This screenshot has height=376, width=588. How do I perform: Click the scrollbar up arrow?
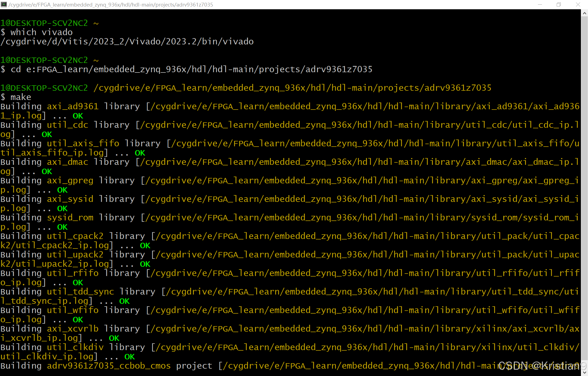(x=584, y=13)
